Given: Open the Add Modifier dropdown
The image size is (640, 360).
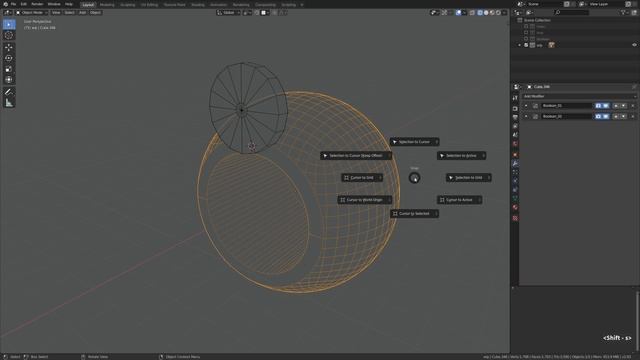Looking at the screenshot, I should (579, 96).
